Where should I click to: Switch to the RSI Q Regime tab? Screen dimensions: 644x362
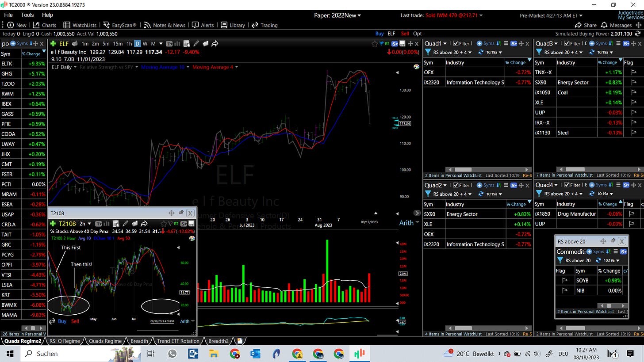click(x=65, y=341)
